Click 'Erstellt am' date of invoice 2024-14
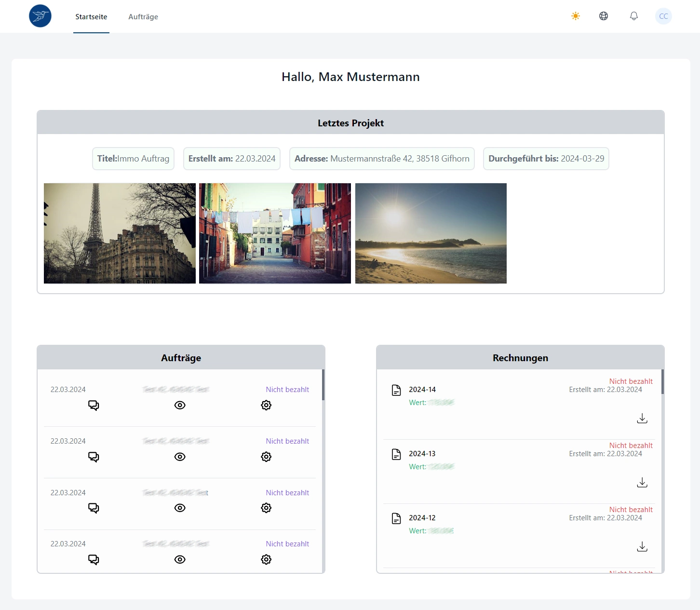Viewport: 700px width, 610px height. point(606,390)
